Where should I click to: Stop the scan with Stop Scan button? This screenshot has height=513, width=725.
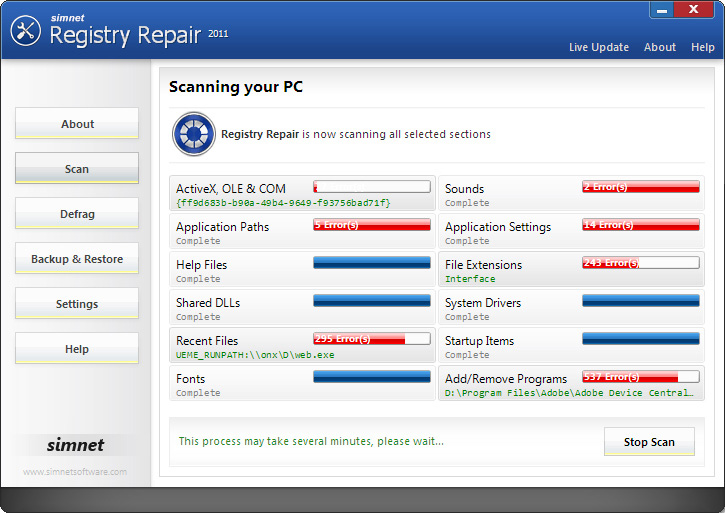tap(649, 442)
